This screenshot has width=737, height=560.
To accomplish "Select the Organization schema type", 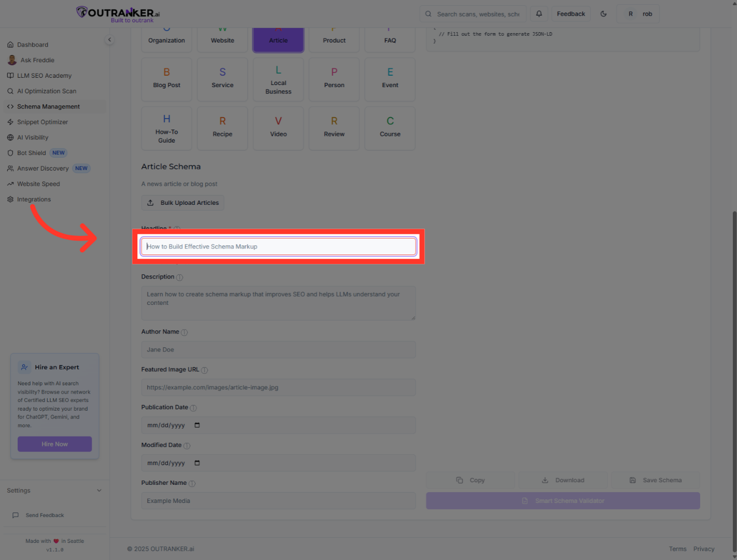I will coord(166,40).
